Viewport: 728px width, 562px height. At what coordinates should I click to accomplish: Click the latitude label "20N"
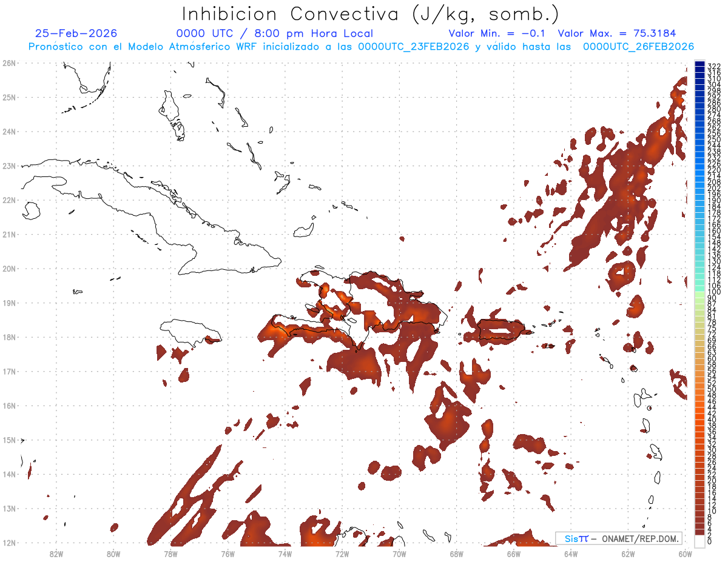coord(8,268)
